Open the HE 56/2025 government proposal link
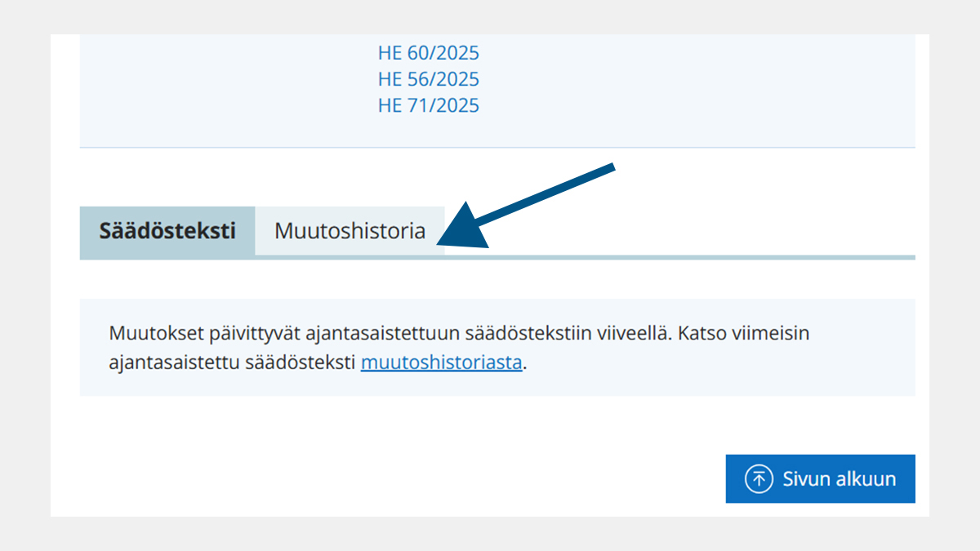The image size is (980, 551). pos(428,78)
